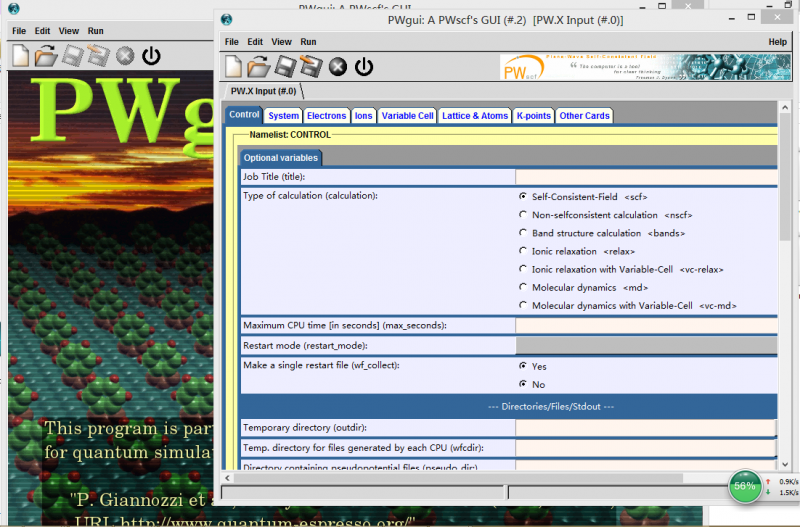Set wf_collect to No
The image size is (800, 527).
click(522, 384)
